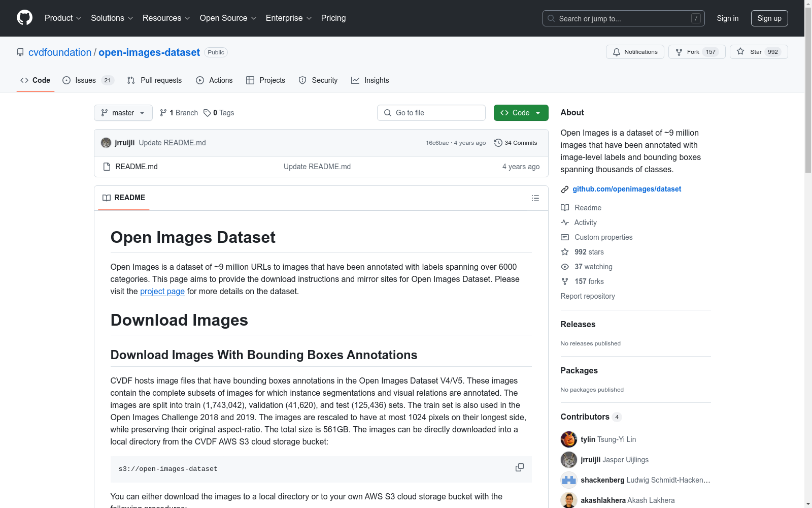Expand the Product menu
The image size is (812, 508).
click(x=63, y=18)
